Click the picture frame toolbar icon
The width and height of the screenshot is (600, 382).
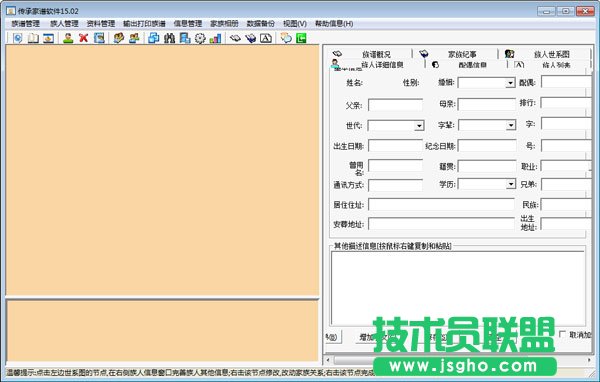[x=48, y=38]
